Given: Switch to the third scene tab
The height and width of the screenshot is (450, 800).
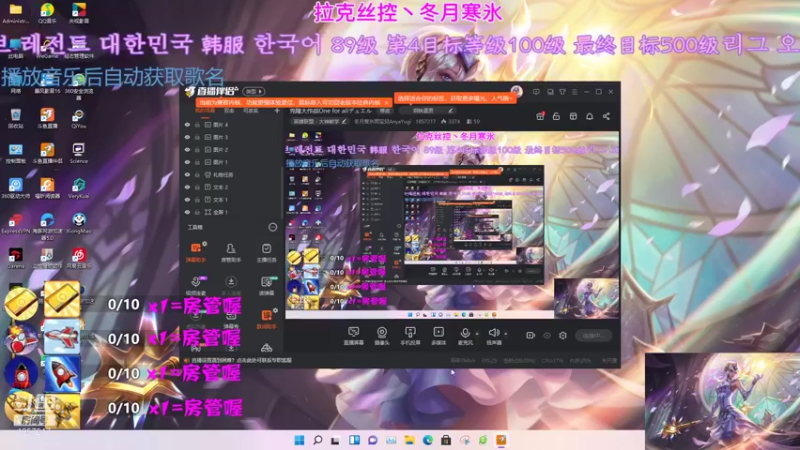Looking at the screenshot, I should (x=250, y=111).
